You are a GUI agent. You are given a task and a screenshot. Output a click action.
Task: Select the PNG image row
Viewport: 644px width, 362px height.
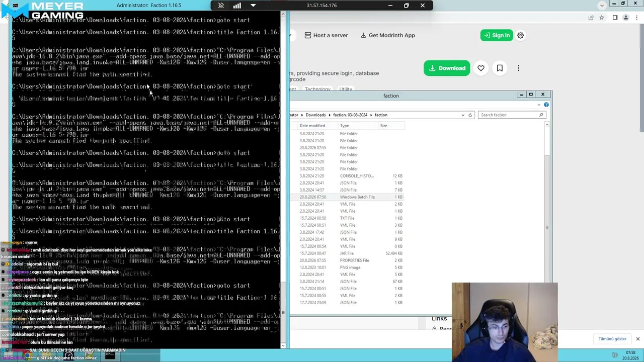click(347, 267)
